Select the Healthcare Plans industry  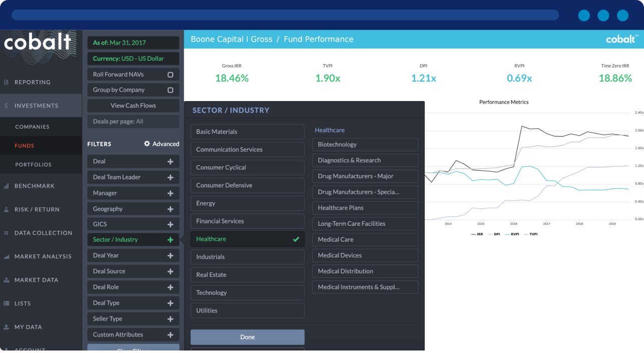point(366,208)
